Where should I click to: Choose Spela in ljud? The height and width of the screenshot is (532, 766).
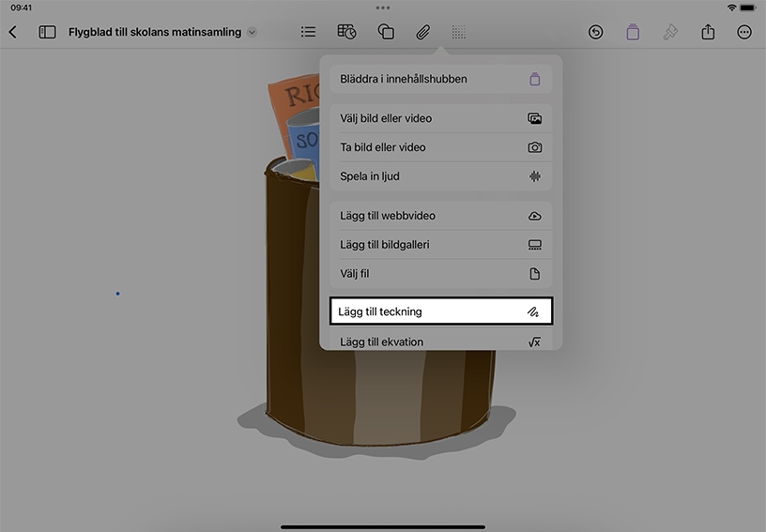point(441,176)
